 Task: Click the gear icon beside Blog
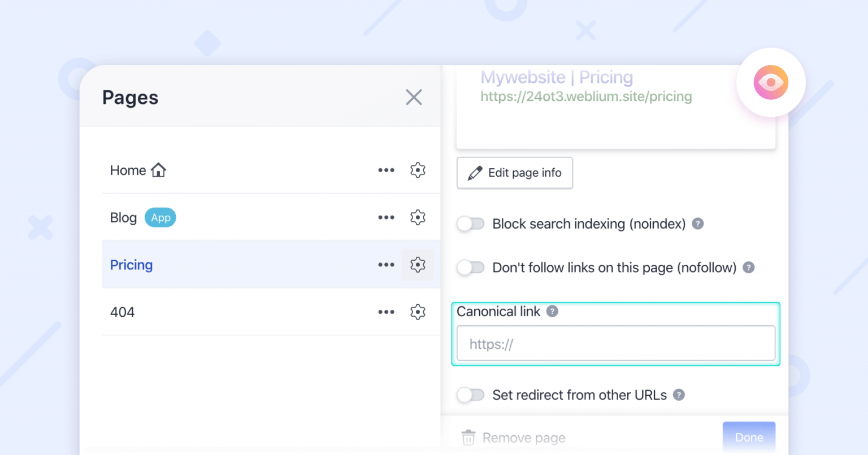click(418, 217)
